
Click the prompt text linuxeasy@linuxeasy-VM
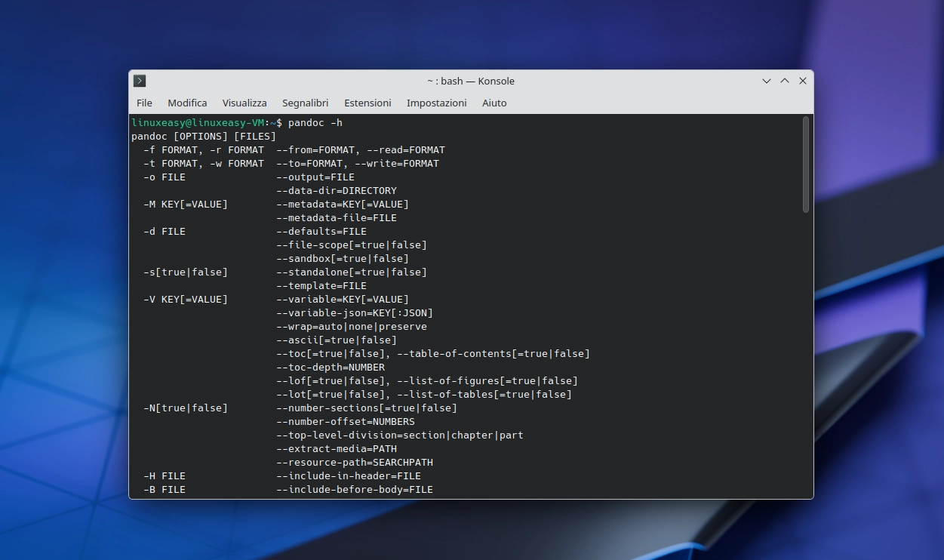(x=198, y=122)
